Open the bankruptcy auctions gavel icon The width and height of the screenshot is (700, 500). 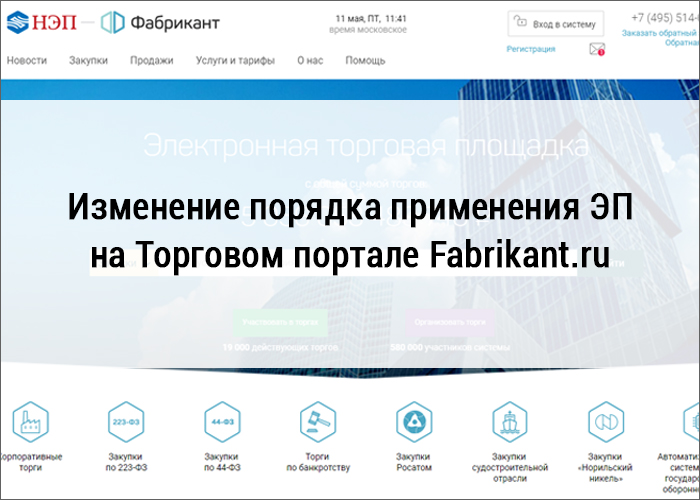[318, 421]
